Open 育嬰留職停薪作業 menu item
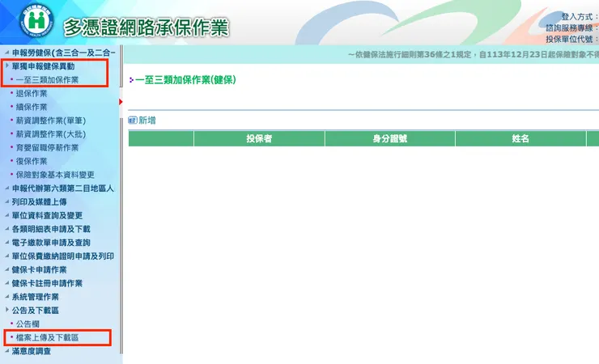The height and width of the screenshot is (364, 599). 47,148
